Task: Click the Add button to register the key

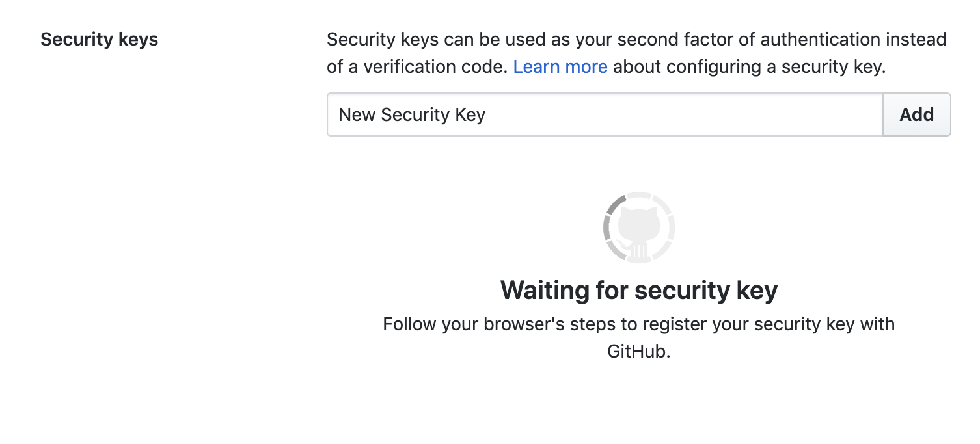Action: click(x=916, y=114)
